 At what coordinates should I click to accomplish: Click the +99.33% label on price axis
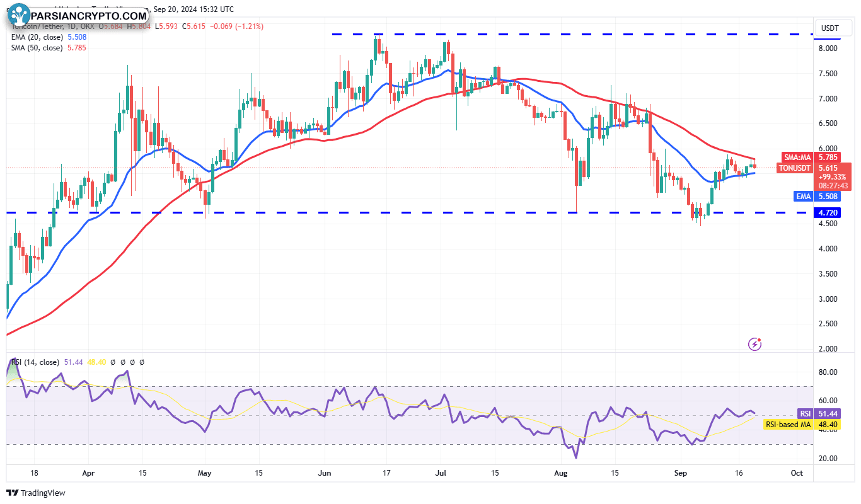click(x=832, y=178)
